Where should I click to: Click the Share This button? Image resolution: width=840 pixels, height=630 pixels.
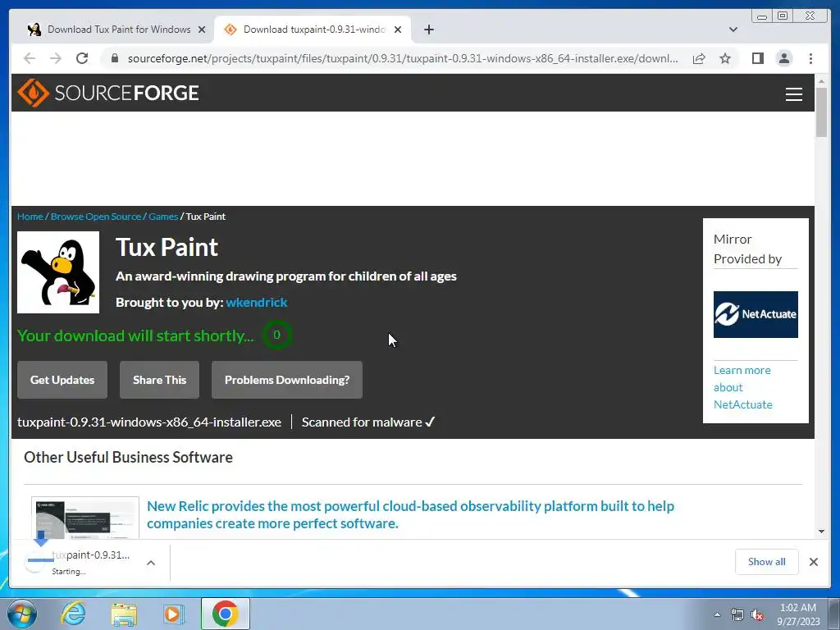coord(159,380)
